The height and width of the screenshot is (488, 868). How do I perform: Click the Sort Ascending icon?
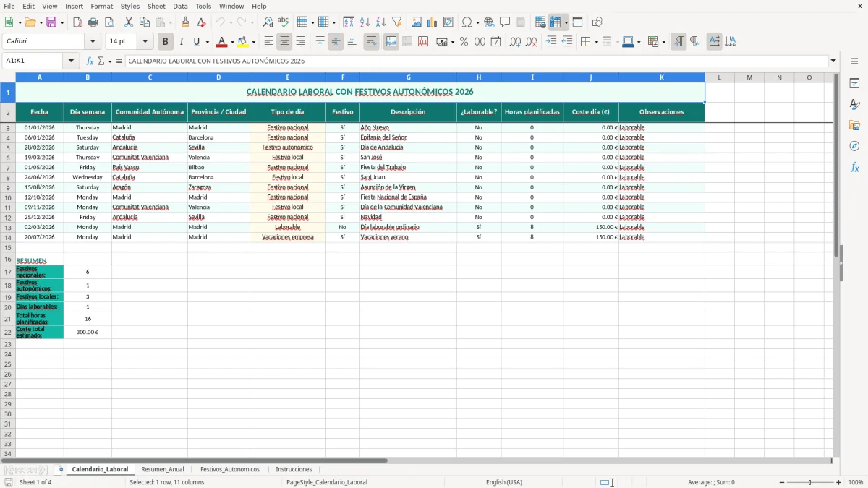pos(365,22)
